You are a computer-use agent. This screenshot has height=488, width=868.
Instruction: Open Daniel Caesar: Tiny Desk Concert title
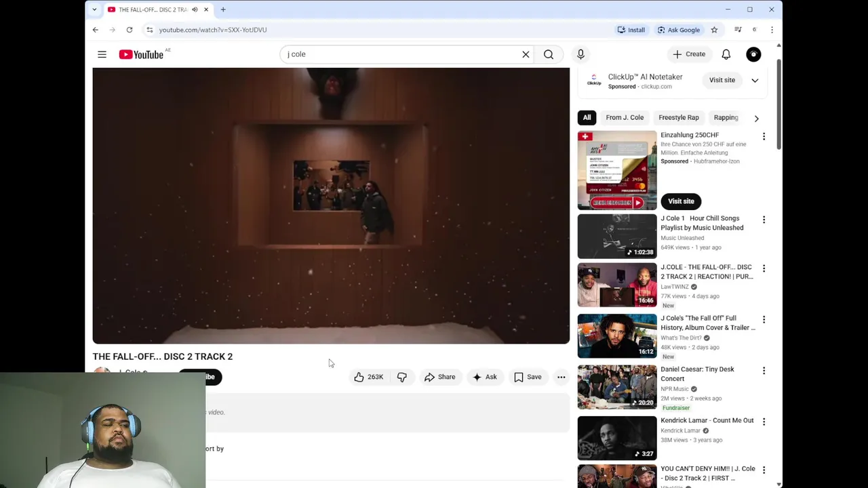[x=698, y=374]
